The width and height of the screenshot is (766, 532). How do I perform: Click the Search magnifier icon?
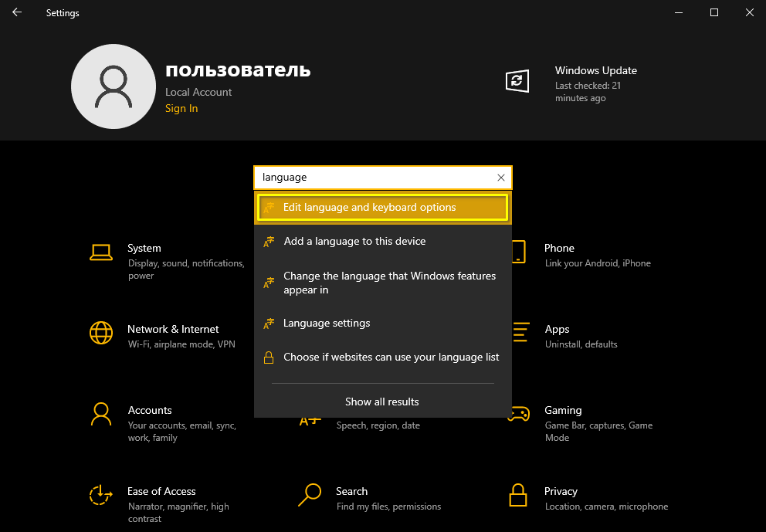pyautogui.click(x=310, y=495)
